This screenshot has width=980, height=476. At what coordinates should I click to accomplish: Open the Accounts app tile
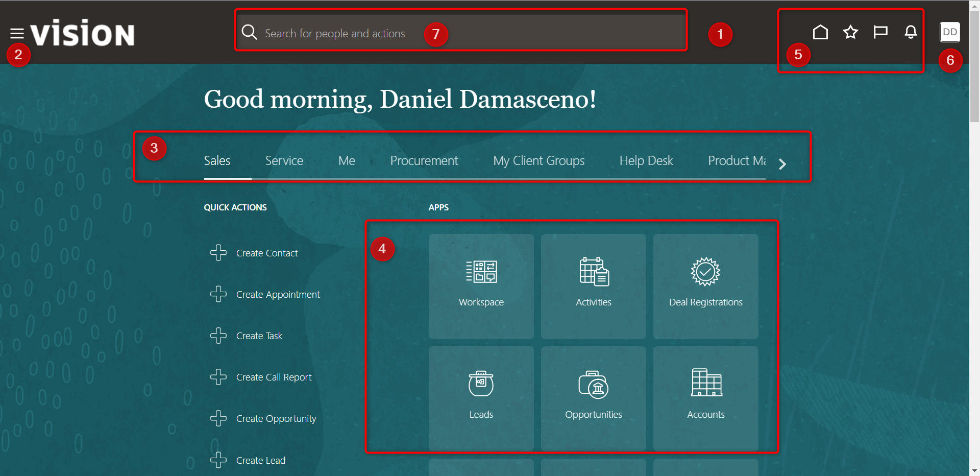click(x=705, y=398)
